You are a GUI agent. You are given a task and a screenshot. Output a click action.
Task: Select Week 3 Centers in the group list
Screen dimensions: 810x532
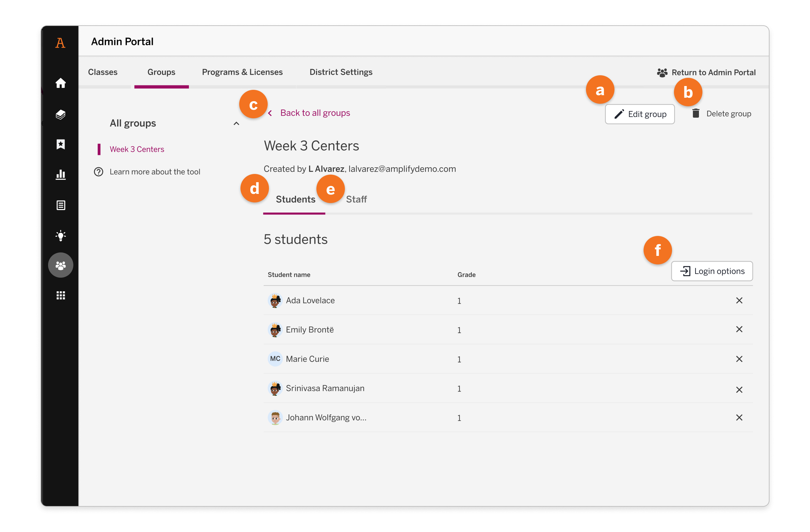point(137,149)
